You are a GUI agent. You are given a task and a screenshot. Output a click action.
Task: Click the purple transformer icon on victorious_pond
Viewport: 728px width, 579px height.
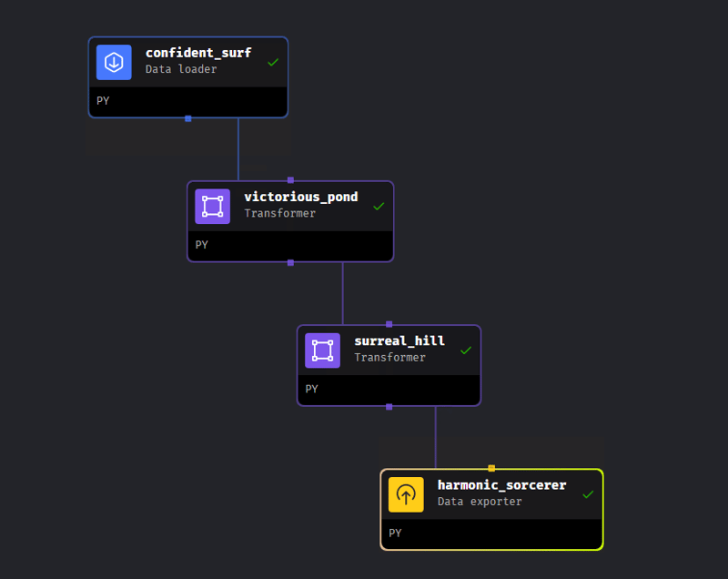tap(213, 206)
